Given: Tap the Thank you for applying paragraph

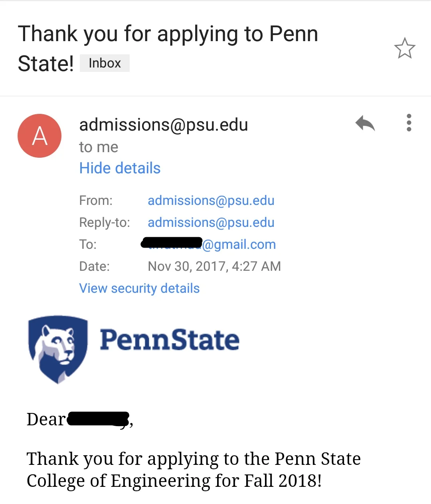Looking at the screenshot, I should [194, 470].
